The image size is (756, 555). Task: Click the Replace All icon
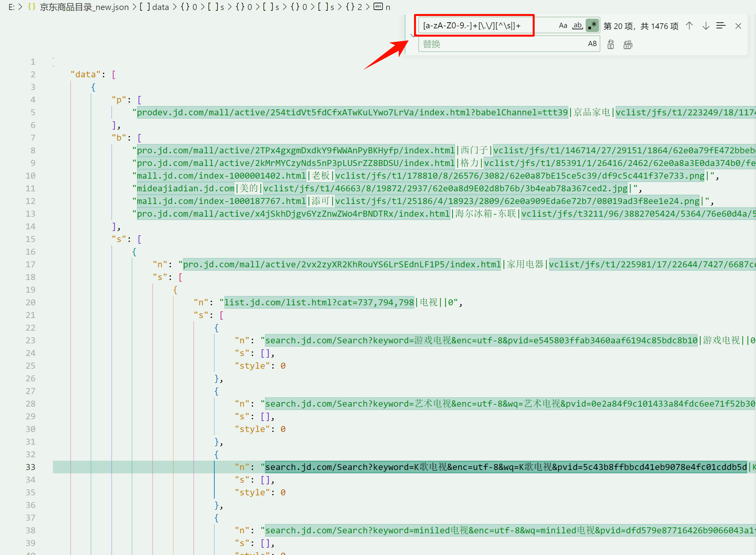click(x=628, y=44)
